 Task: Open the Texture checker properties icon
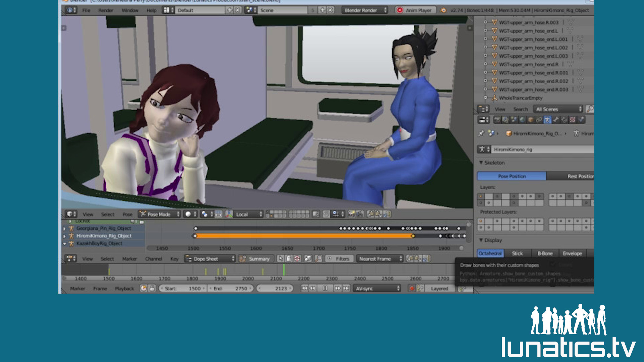[573, 120]
